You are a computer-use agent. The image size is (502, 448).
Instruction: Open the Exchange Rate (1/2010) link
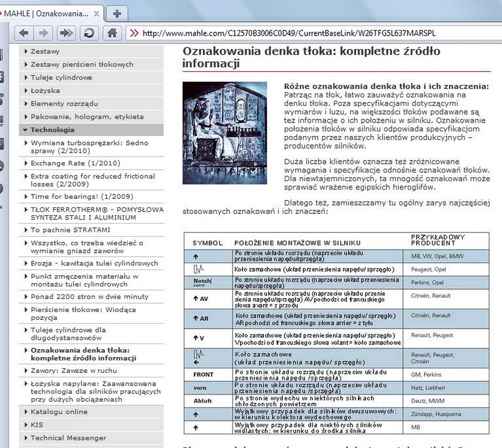tap(75, 163)
